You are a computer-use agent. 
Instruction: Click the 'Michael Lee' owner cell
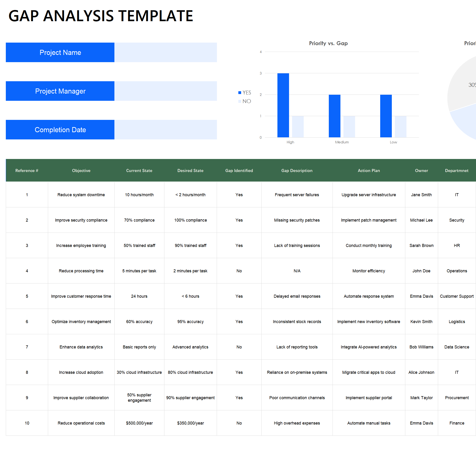421,220
